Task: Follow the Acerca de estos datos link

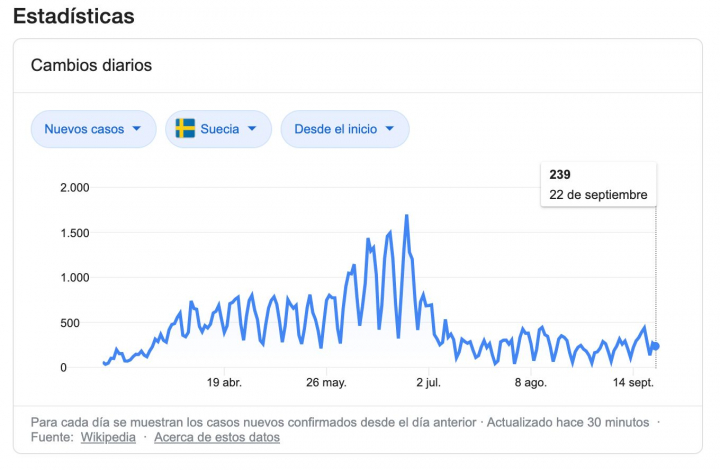Action: [x=217, y=437]
